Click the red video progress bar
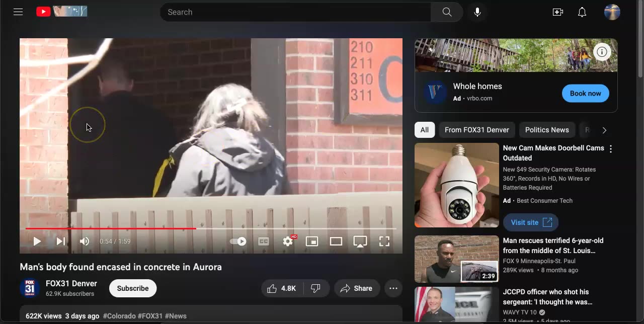This screenshot has width=644, height=324. (x=111, y=228)
